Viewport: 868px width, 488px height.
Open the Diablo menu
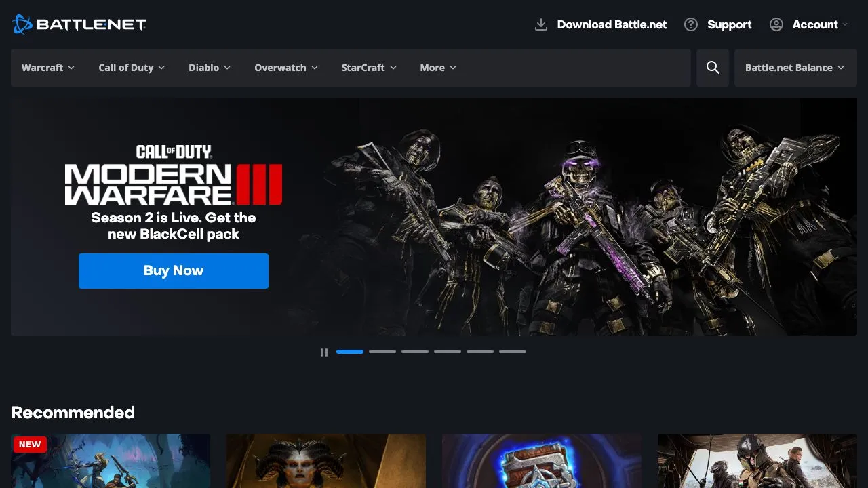click(210, 68)
